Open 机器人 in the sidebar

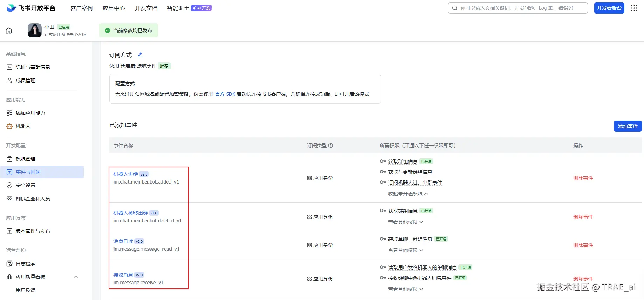23,126
